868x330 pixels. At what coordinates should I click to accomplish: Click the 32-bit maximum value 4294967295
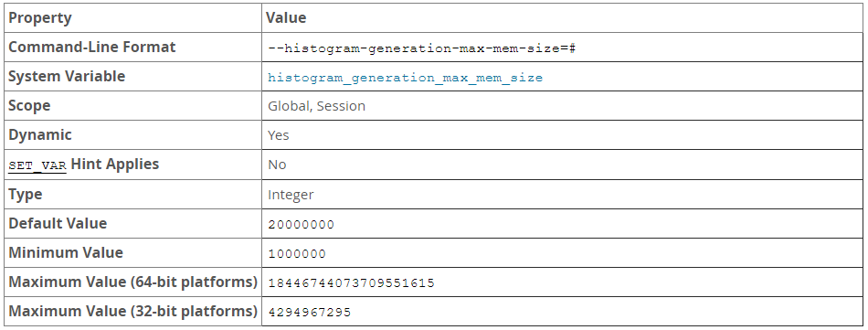[310, 313]
